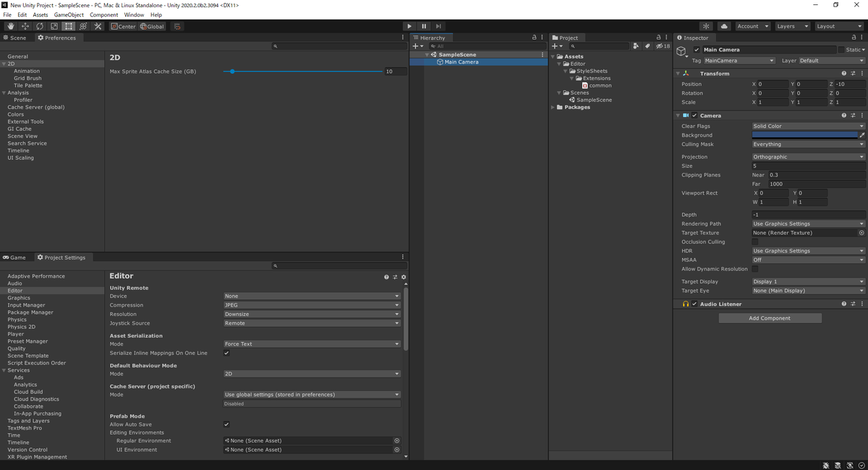868x470 pixels.
Task: Pick background color with eyedropper
Action: pos(861,135)
